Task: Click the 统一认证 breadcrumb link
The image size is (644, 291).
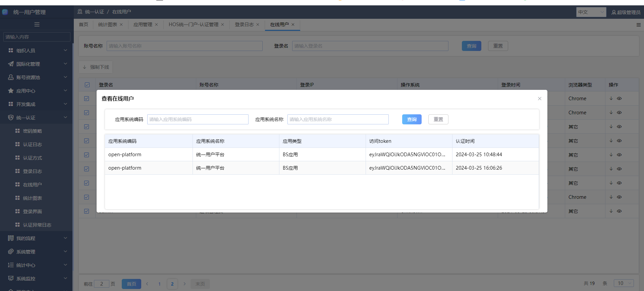Action: 95,12
